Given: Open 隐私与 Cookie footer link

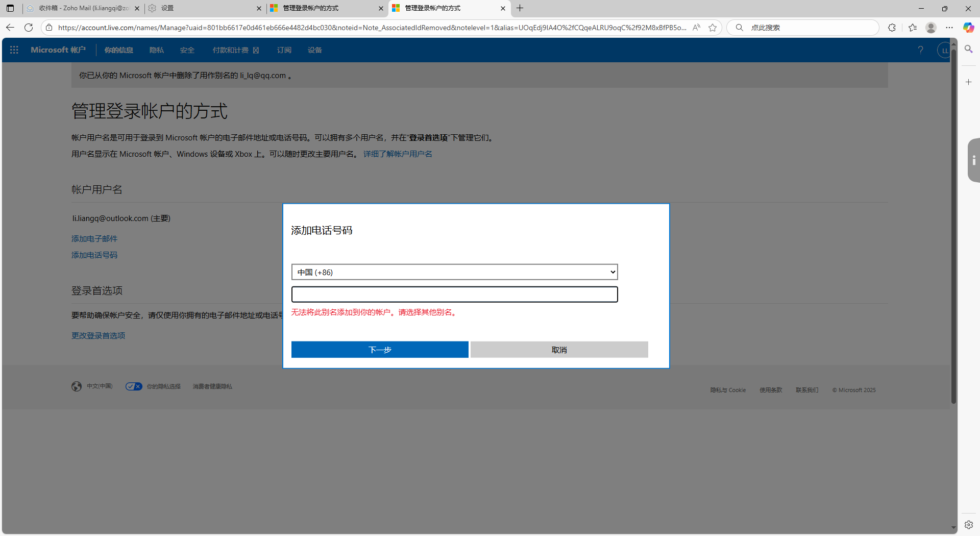Looking at the screenshot, I should coord(728,390).
